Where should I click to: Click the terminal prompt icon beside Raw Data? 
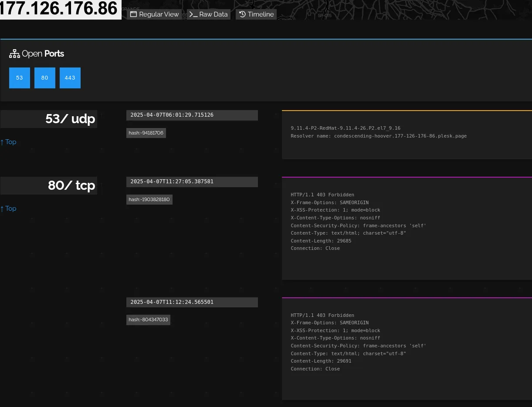click(x=193, y=14)
